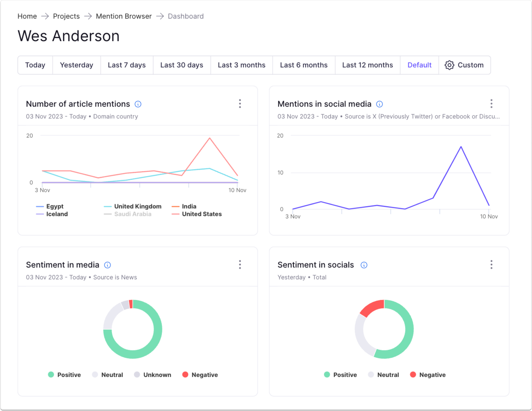
Task: Toggle off the United Kingdom legend entry
Action: pos(138,206)
